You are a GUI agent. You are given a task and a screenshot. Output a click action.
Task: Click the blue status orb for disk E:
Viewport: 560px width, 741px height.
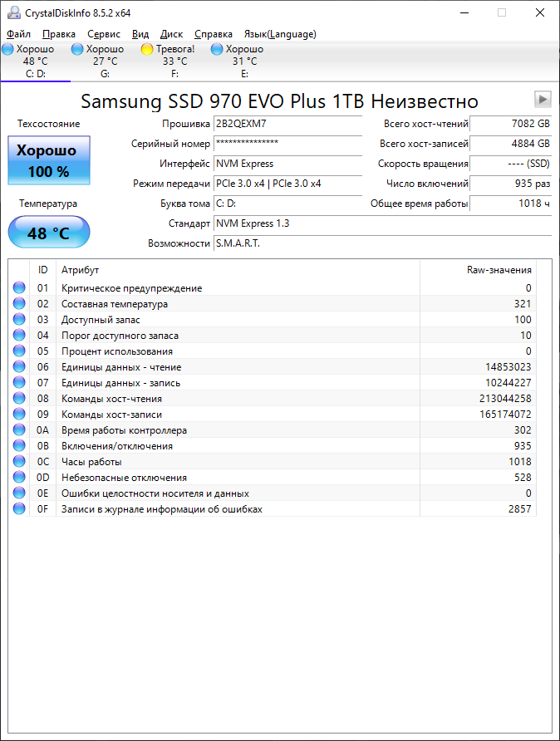pyautogui.click(x=217, y=49)
